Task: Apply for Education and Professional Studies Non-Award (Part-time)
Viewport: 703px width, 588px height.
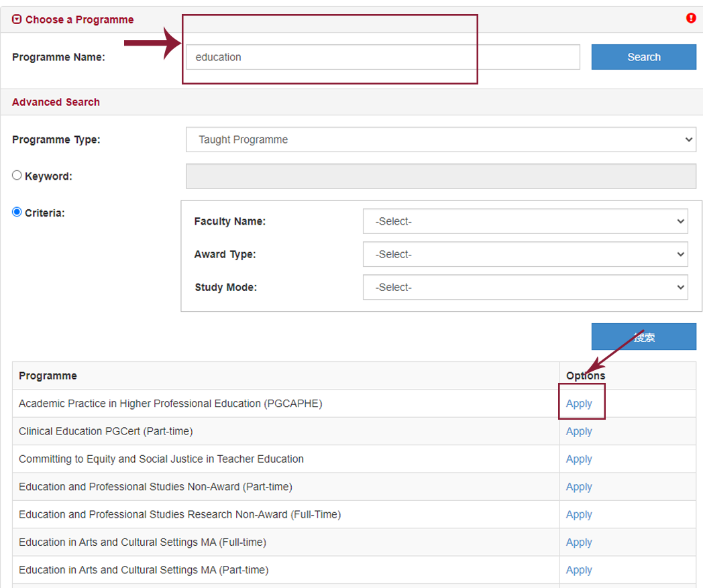Action: [579, 487]
